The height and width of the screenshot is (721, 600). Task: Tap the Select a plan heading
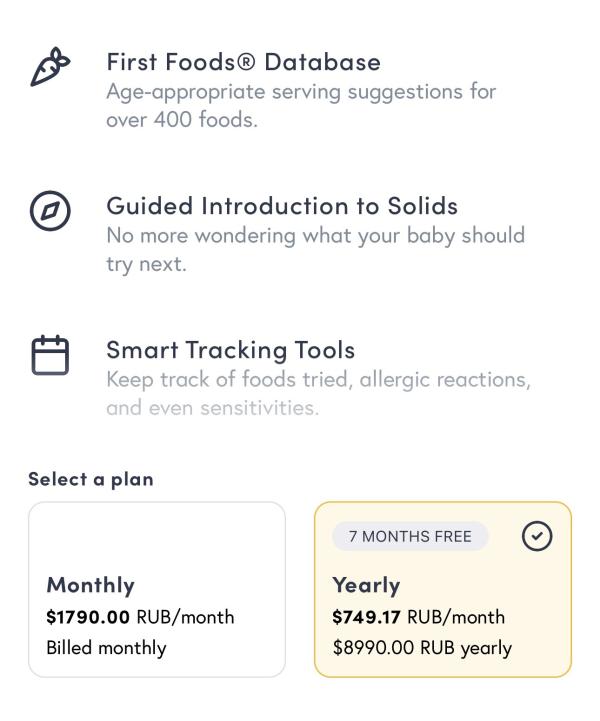pos(91,479)
